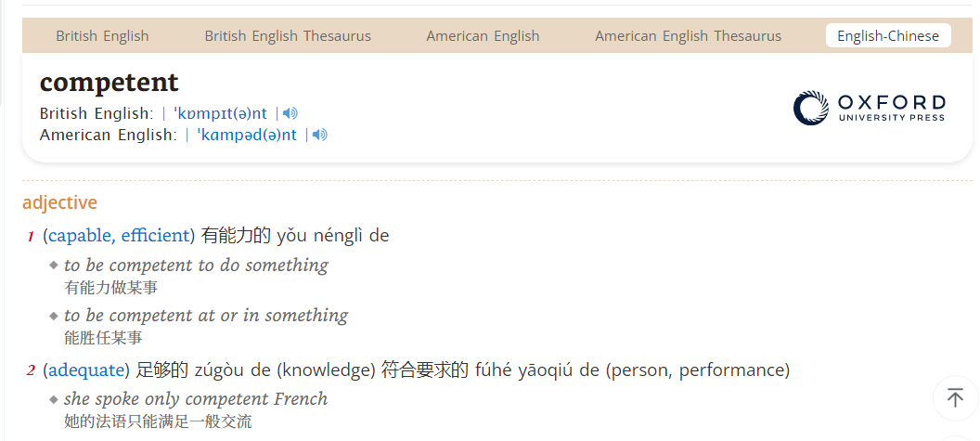Open the American English Thesaurus tab
Screen dimensions: 980x441
(x=688, y=35)
